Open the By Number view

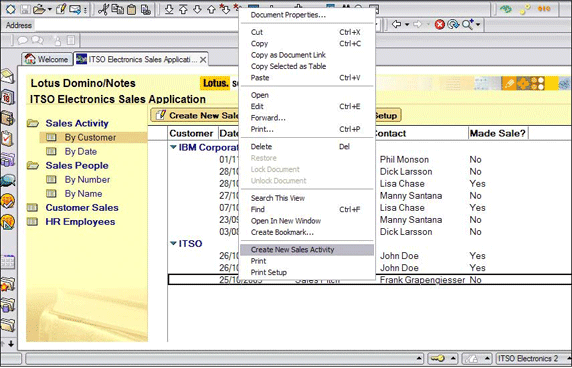coord(87,179)
